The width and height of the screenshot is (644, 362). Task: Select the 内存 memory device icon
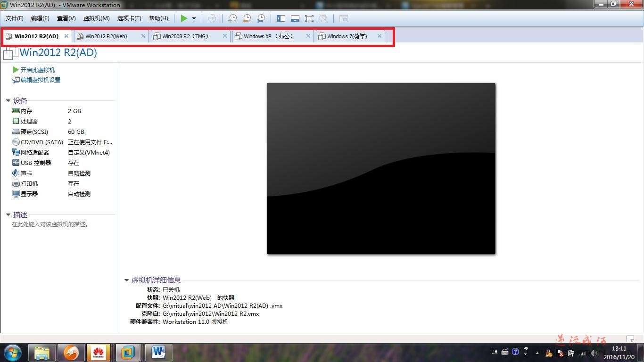click(16, 111)
